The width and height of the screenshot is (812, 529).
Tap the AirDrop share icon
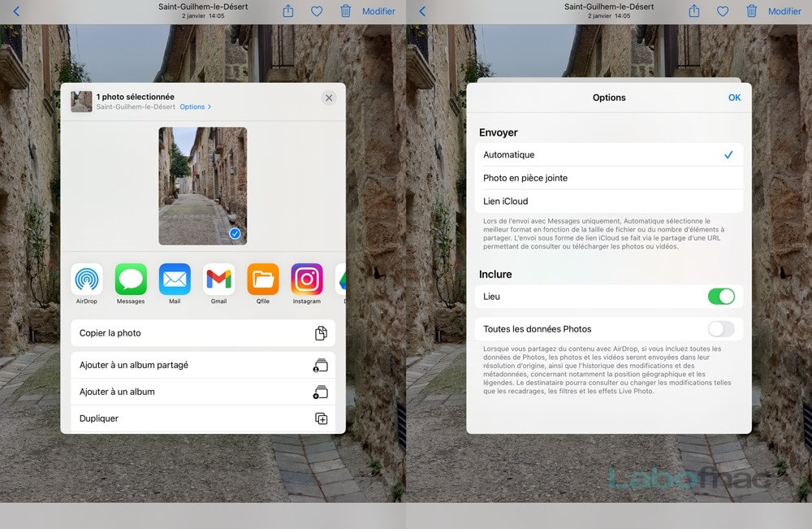pos(87,280)
